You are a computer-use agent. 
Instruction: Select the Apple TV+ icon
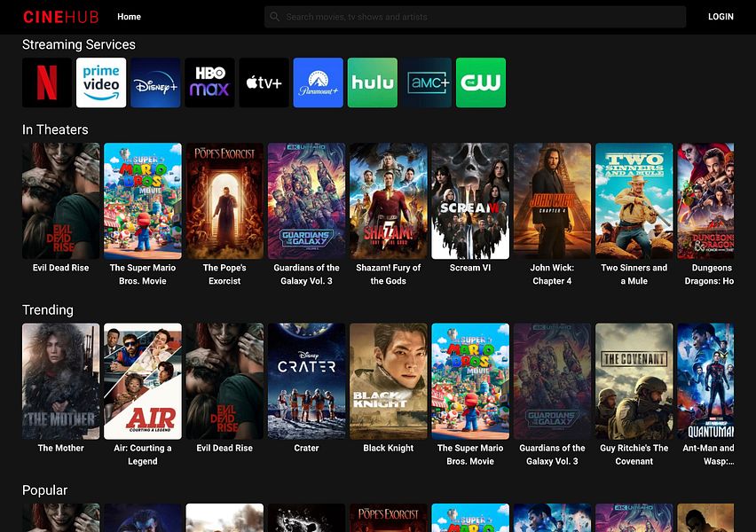click(264, 82)
